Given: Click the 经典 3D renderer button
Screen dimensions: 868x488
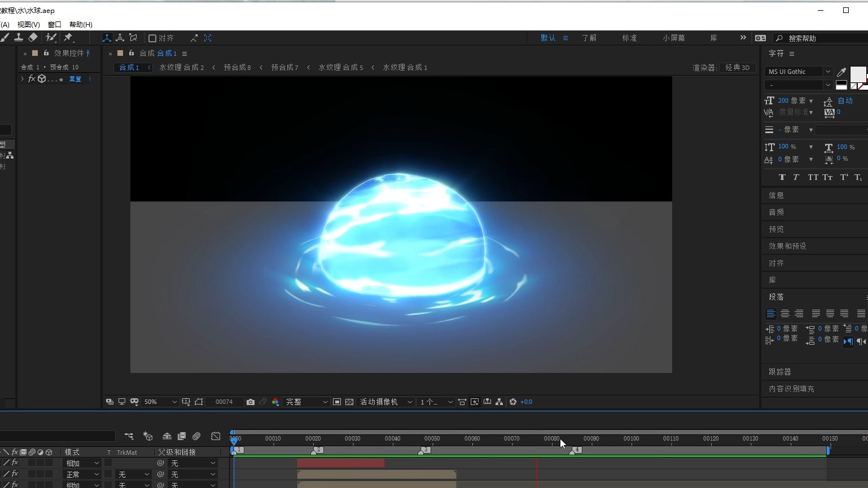Looking at the screenshot, I should click(737, 67).
